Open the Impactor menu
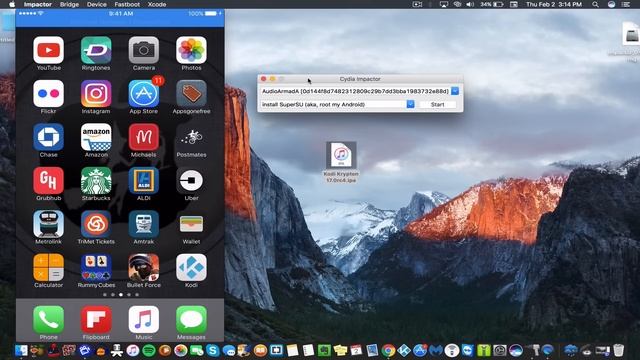This screenshot has width=640, height=360. (x=38, y=4)
